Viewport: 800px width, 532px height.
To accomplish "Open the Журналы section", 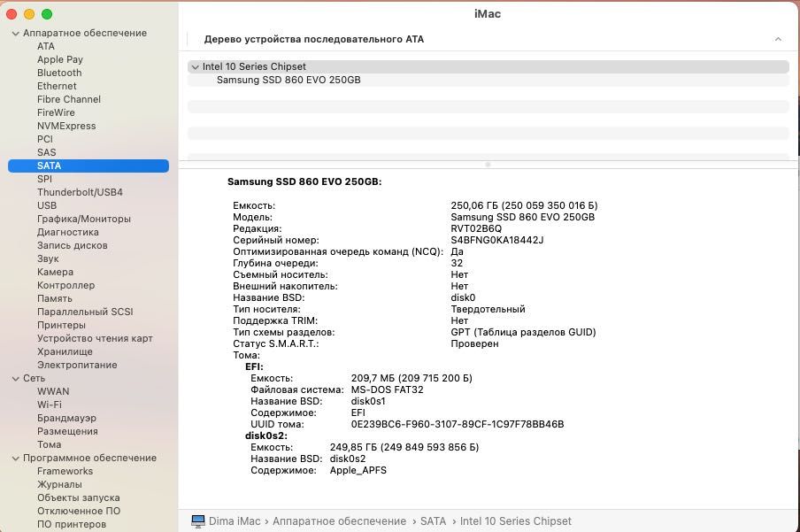I will coord(59,484).
